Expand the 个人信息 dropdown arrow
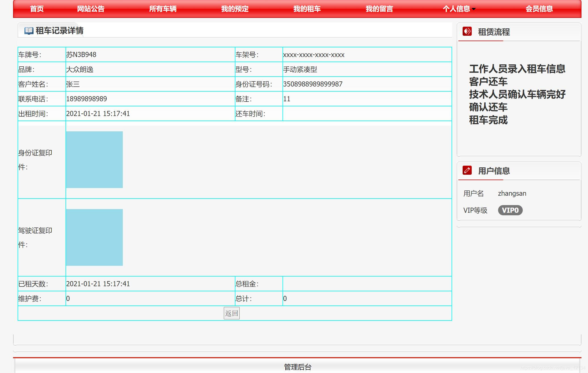588x373 pixels. pos(474,9)
